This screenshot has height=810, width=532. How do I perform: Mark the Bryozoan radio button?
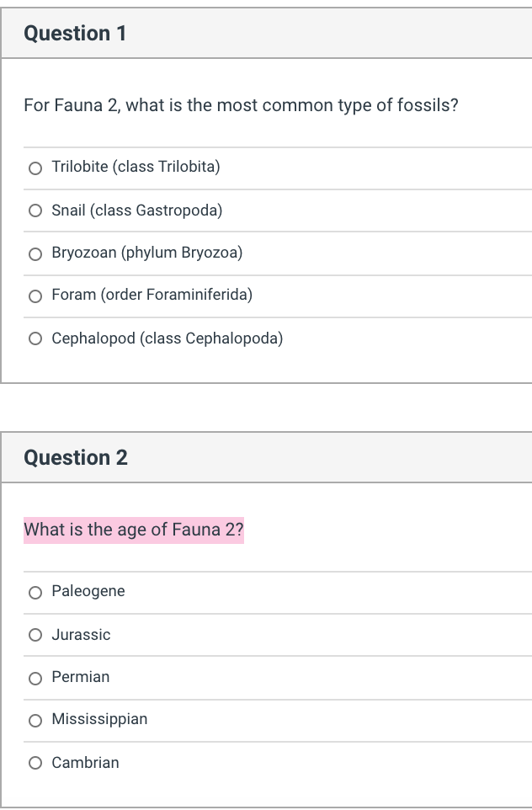pyautogui.click(x=35, y=253)
